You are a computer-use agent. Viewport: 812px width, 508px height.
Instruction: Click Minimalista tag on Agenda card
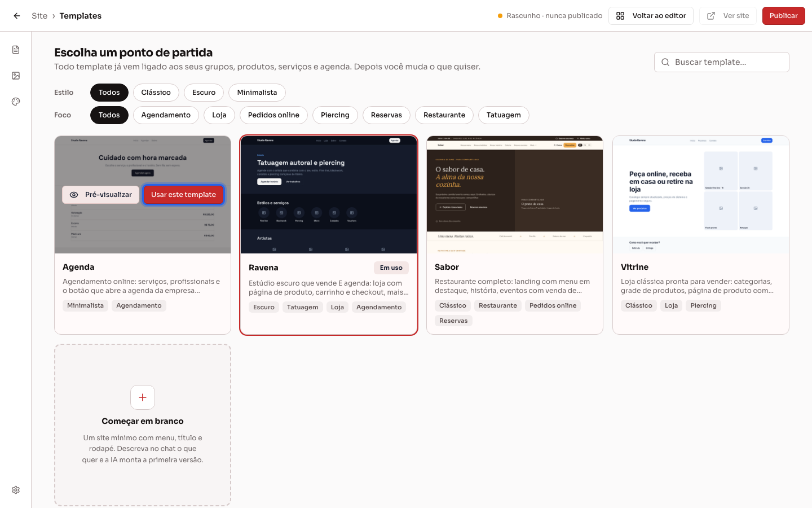click(86, 305)
